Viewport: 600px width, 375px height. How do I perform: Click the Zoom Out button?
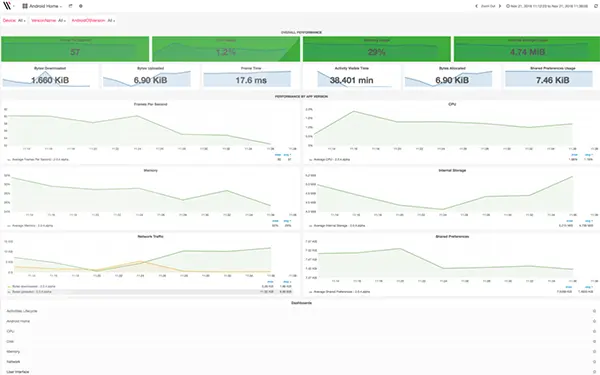[x=488, y=6]
